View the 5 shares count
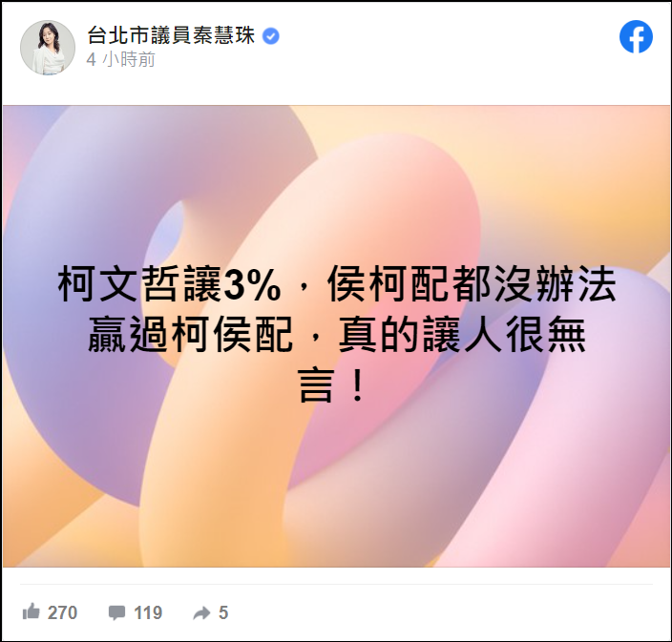Screen dimensions: 672x642 click(222, 612)
